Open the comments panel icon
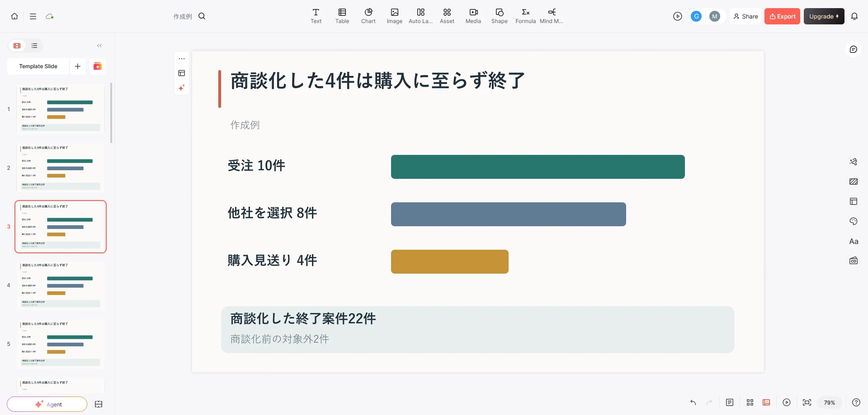868x415 pixels. 854,49
